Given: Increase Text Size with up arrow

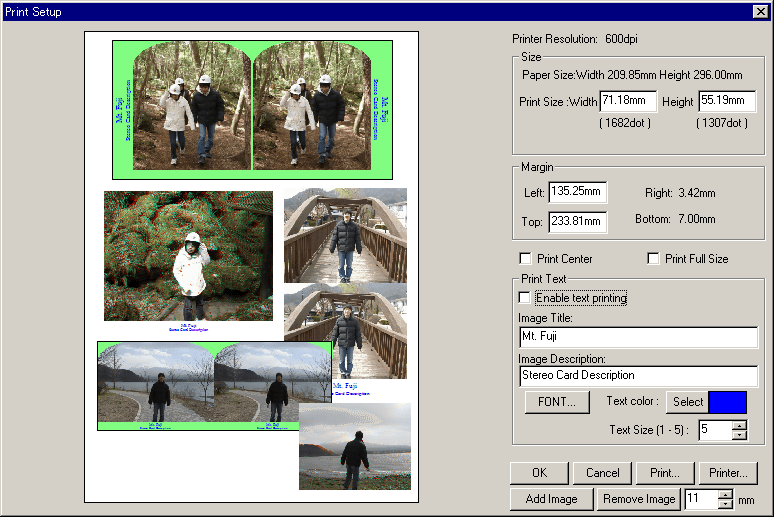Looking at the screenshot, I should click(739, 425).
